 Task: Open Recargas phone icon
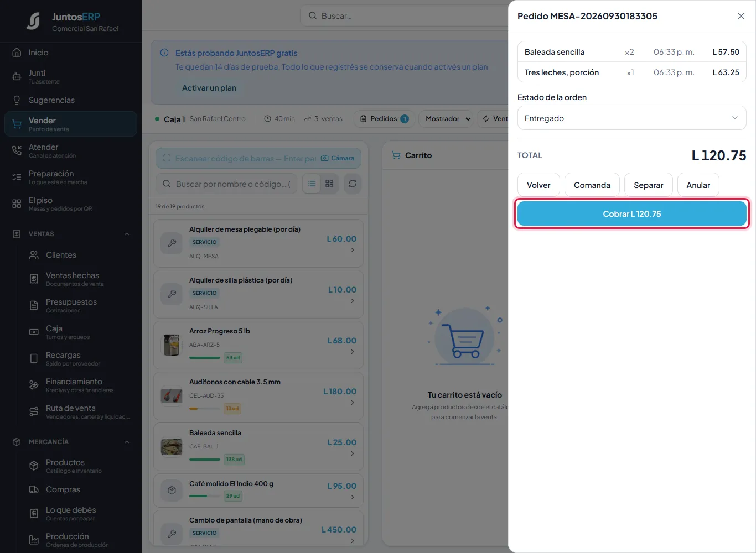[34, 358]
